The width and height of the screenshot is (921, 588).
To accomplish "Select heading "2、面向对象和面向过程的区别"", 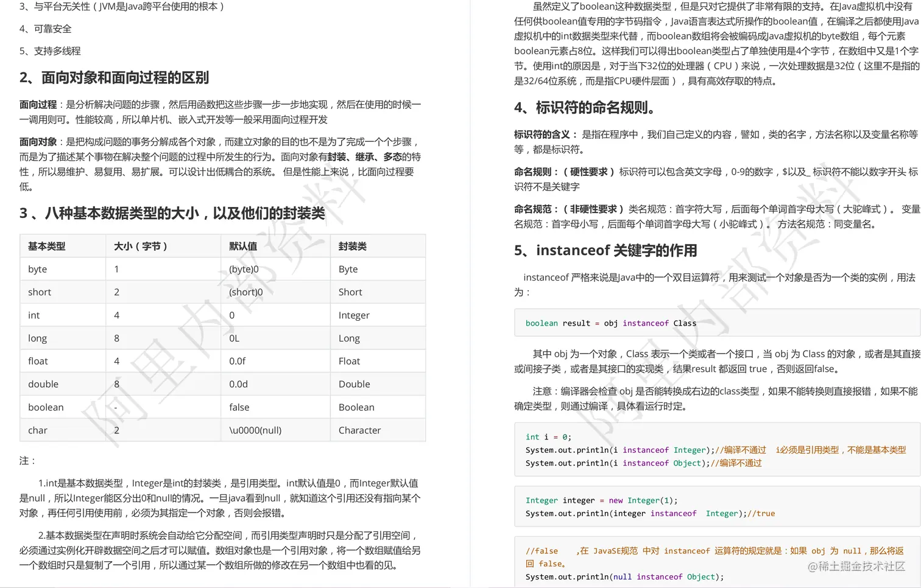I will [113, 78].
